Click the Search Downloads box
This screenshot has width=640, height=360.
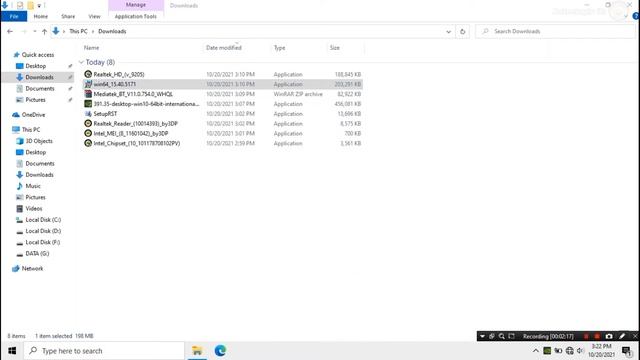point(555,31)
